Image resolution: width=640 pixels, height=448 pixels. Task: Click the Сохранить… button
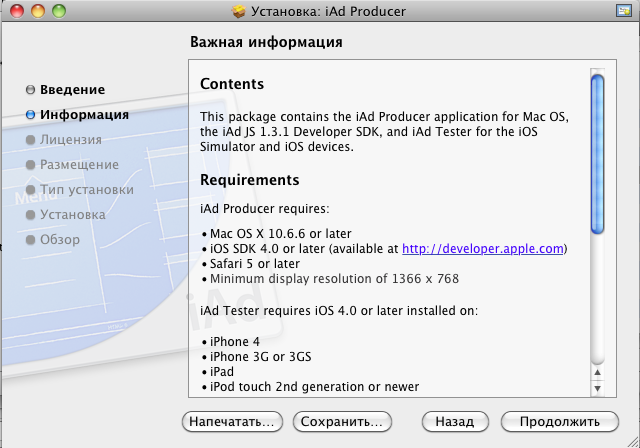[340, 422]
